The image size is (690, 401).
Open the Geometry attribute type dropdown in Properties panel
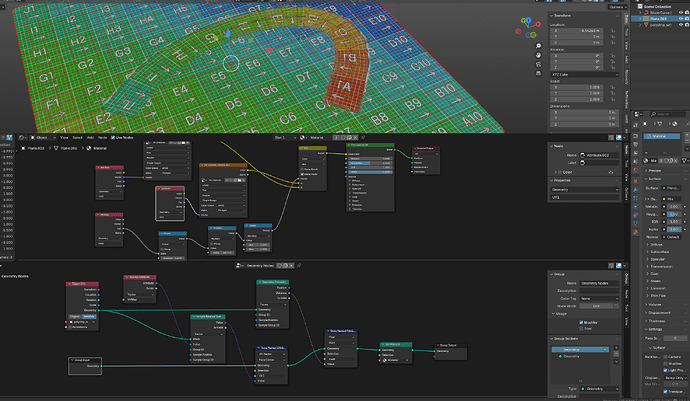[x=584, y=189]
